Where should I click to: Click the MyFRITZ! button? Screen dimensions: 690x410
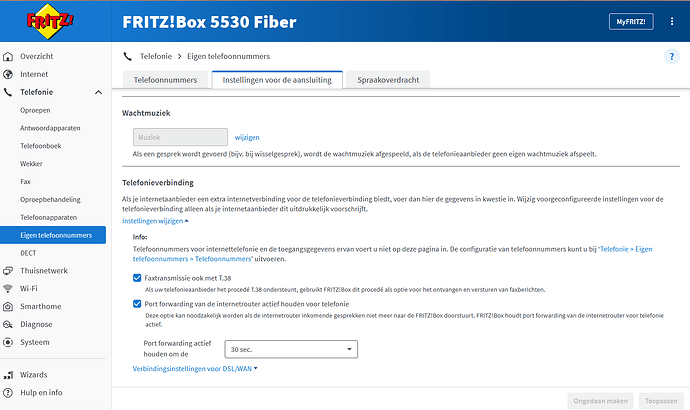tap(631, 22)
